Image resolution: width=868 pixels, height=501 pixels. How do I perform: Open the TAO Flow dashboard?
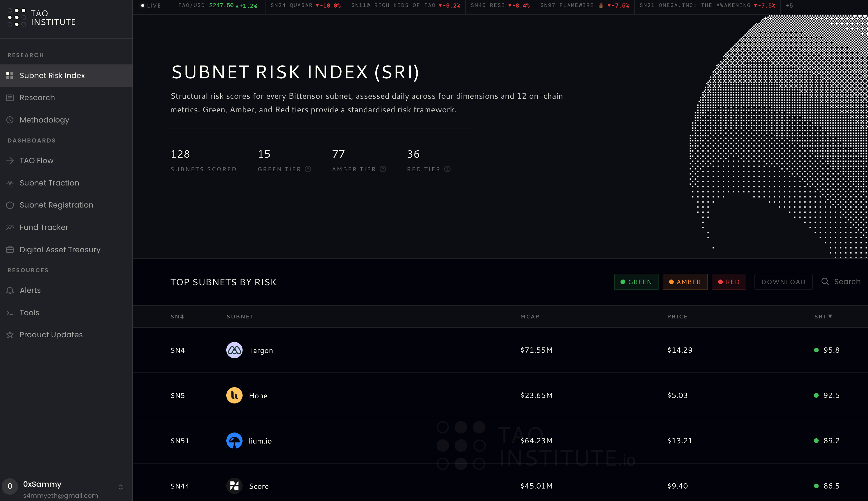[37, 160]
